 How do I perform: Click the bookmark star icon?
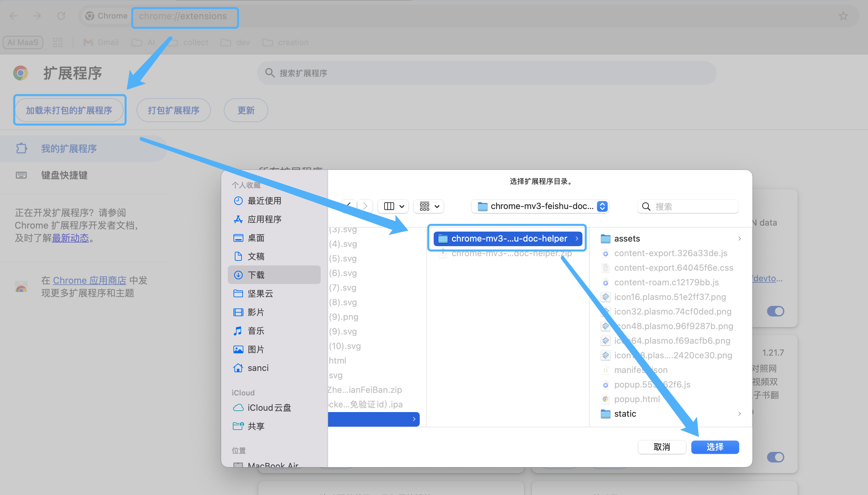click(x=843, y=16)
